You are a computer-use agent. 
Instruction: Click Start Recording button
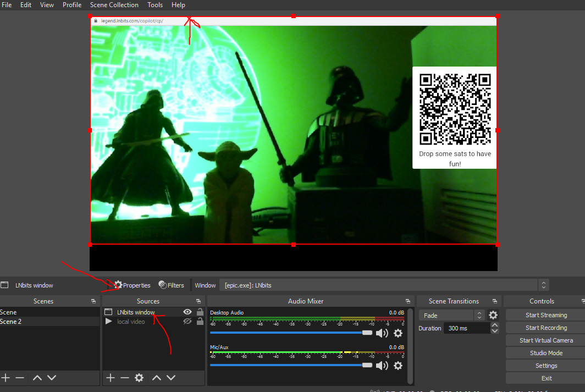click(545, 328)
